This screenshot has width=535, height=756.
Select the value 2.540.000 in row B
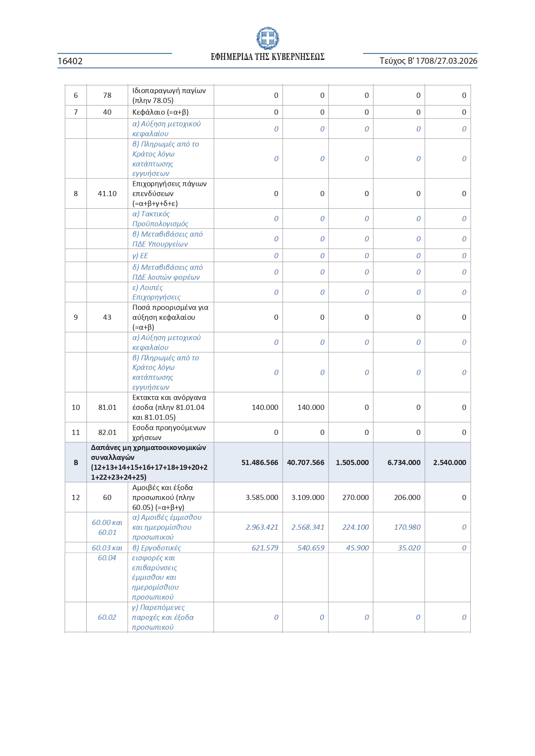(x=449, y=462)
